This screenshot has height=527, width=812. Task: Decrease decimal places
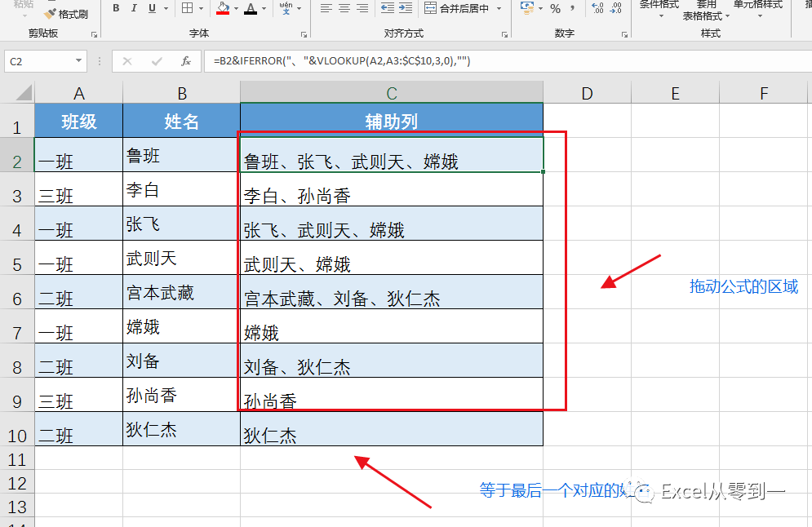click(615, 8)
